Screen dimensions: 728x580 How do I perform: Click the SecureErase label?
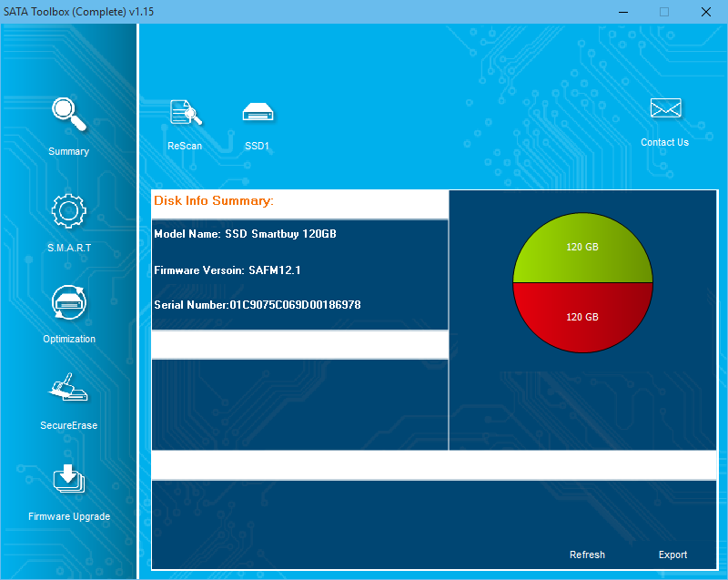tap(69, 425)
